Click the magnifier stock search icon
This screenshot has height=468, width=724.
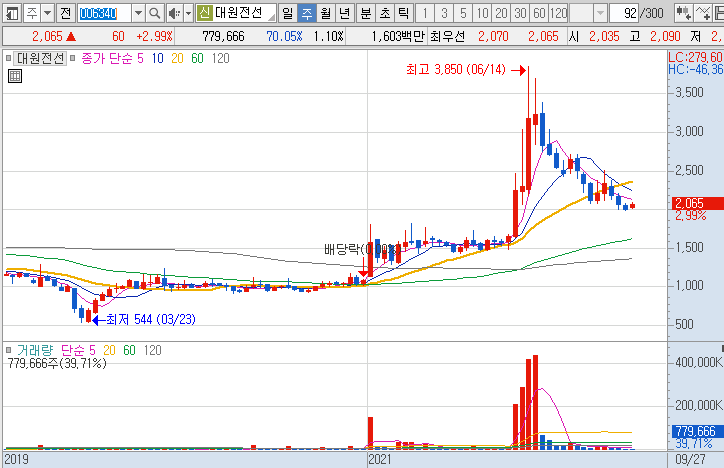pyautogui.click(x=155, y=13)
